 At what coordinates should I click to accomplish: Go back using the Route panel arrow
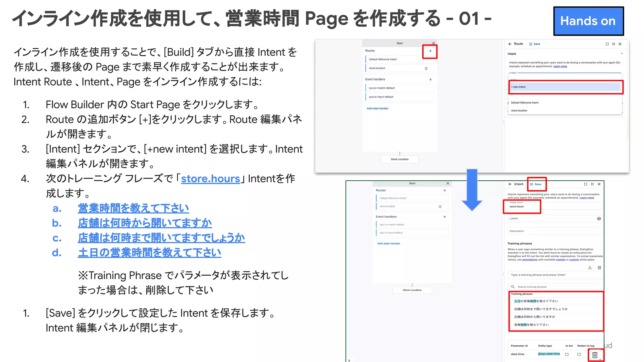(x=510, y=44)
